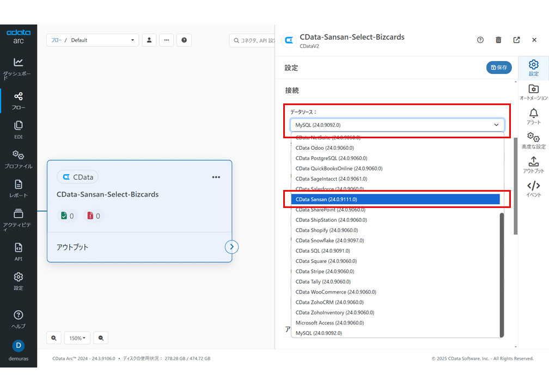549x392 pixels.
Task: Click the settings panel vertical scrollbar
Action: click(x=515, y=186)
